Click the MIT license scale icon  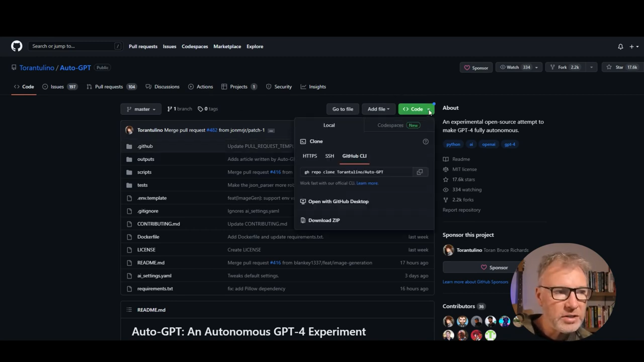tap(446, 169)
